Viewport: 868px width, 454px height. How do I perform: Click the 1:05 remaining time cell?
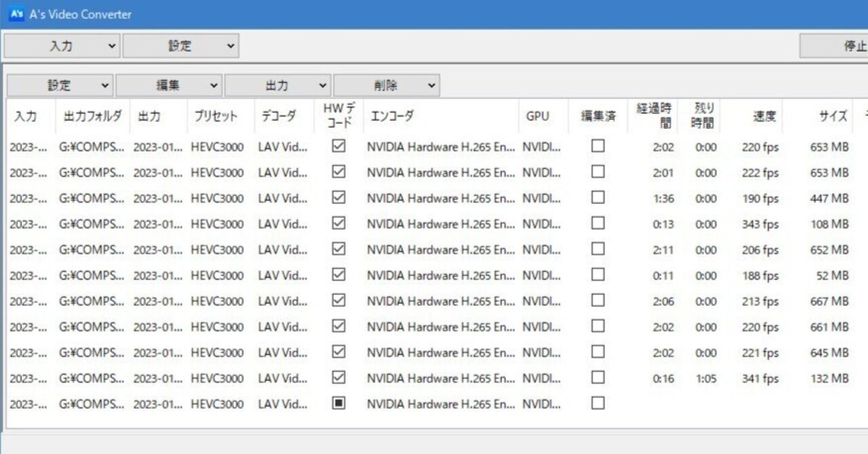click(x=705, y=379)
